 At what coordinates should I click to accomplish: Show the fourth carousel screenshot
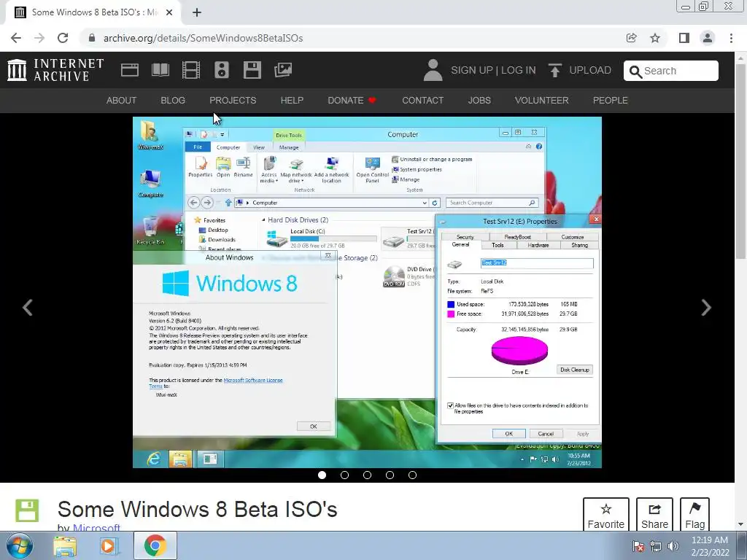tap(390, 475)
